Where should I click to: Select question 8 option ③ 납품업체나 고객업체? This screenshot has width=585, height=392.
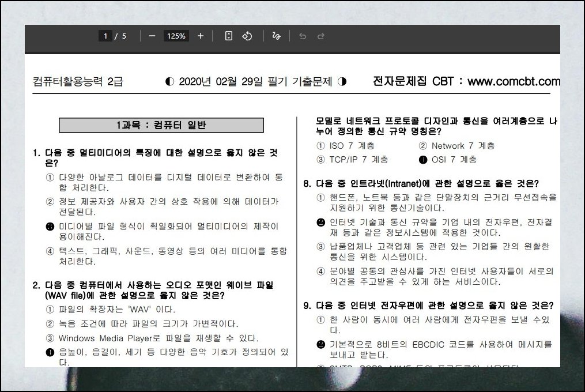click(x=433, y=251)
